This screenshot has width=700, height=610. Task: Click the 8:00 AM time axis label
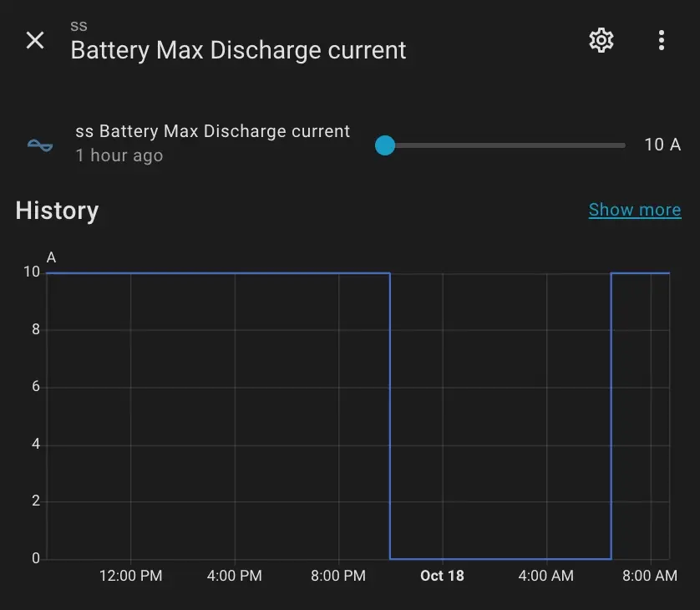point(650,576)
